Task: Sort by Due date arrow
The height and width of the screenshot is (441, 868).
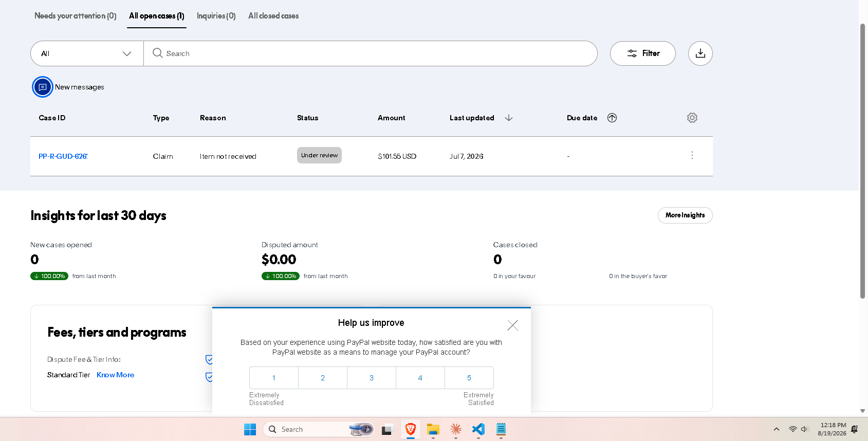Action: [x=612, y=118]
